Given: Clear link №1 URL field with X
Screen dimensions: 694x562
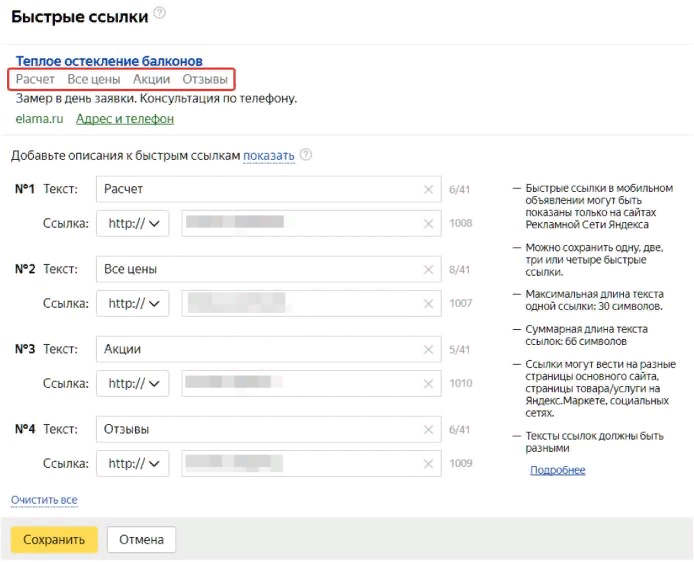Looking at the screenshot, I should pyautogui.click(x=428, y=223).
